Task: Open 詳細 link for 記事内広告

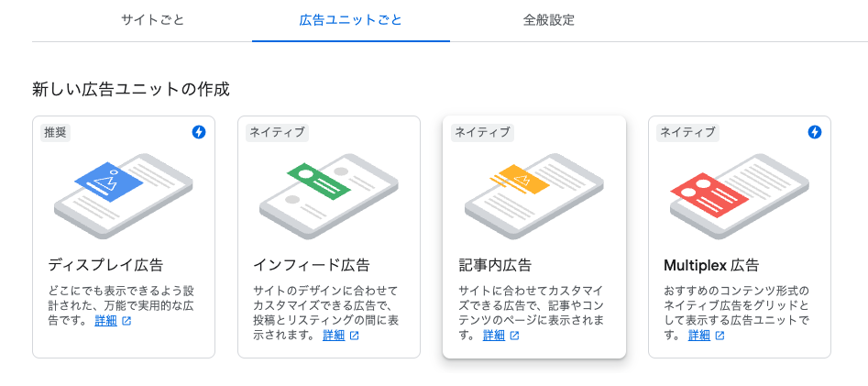Action: 494,336
